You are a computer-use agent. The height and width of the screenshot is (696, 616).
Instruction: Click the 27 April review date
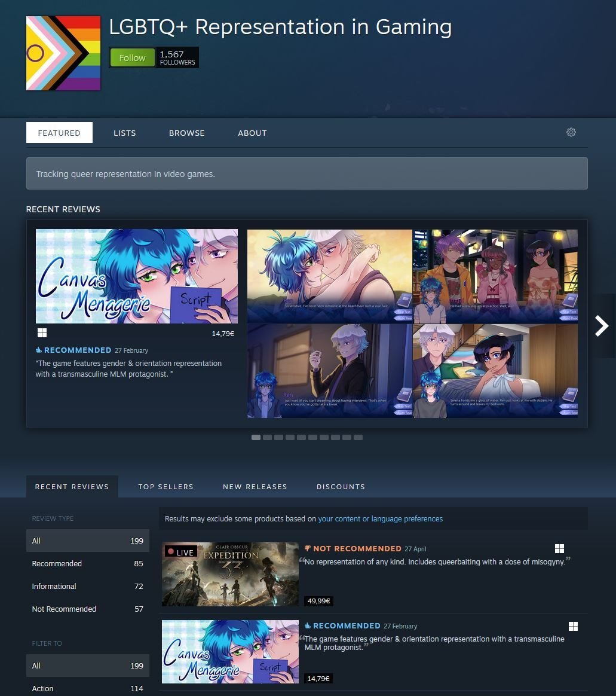(415, 549)
